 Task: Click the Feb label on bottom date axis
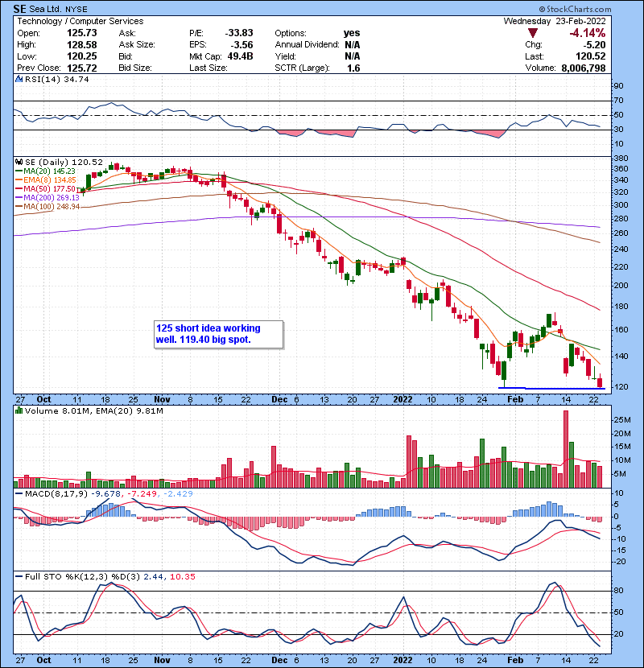(x=515, y=660)
